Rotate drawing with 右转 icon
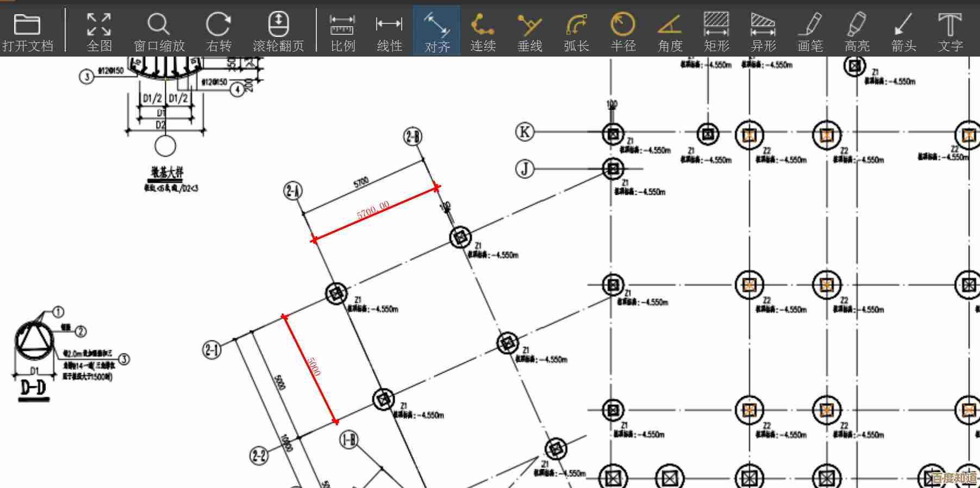The width and height of the screenshot is (980, 488). pyautogui.click(x=219, y=30)
